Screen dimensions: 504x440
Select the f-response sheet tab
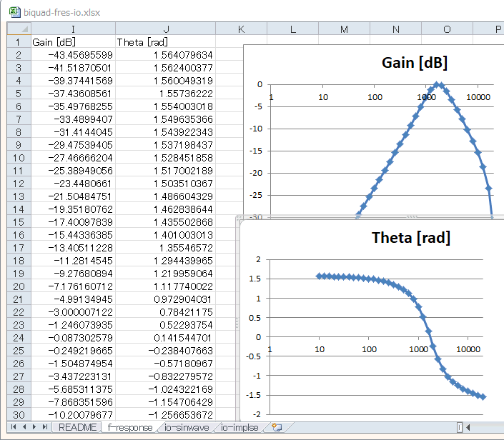pos(130,427)
